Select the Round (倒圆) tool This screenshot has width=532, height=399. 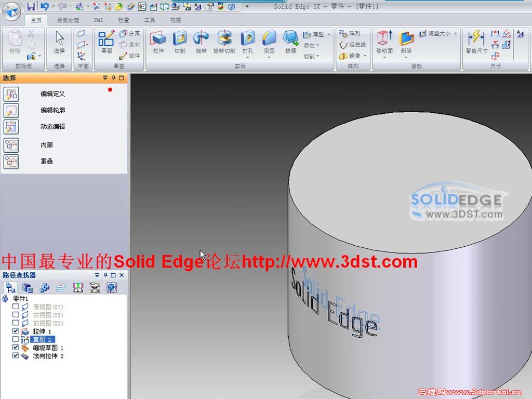tap(270, 42)
